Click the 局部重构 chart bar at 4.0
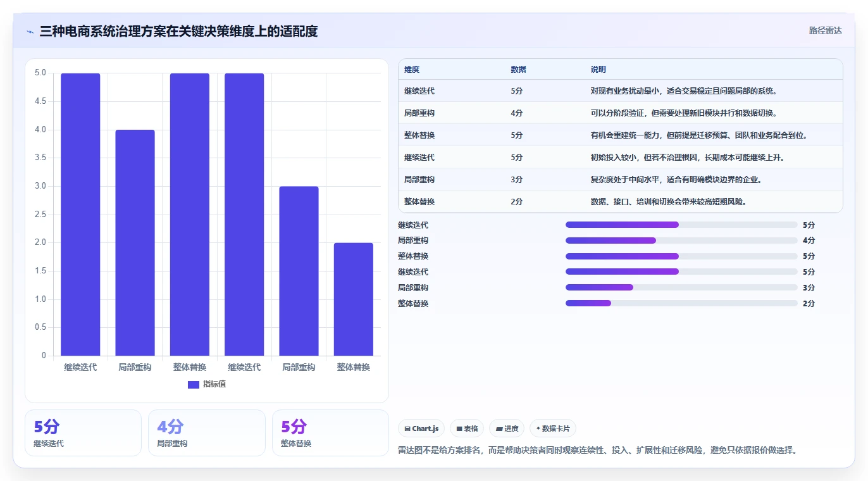This screenshot has height=481, width=868. point(135,242)
